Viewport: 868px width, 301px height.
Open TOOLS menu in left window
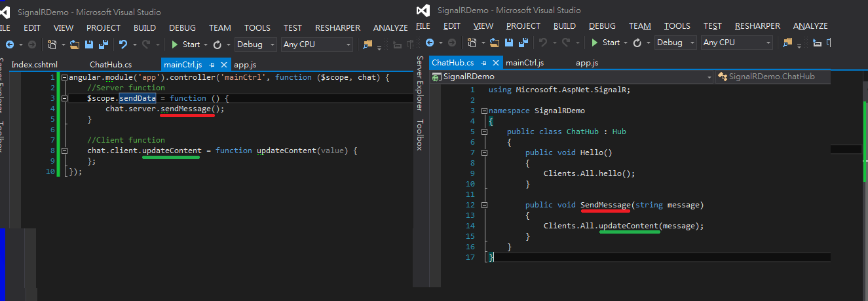point(257,28)
